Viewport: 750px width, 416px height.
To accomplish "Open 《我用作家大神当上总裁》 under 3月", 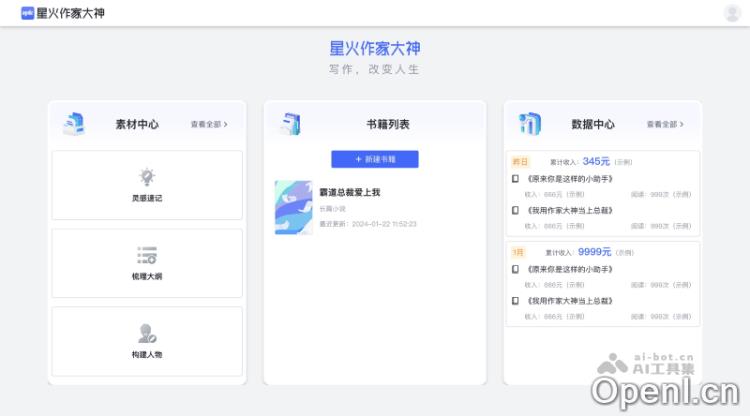I will click(570, 301).
